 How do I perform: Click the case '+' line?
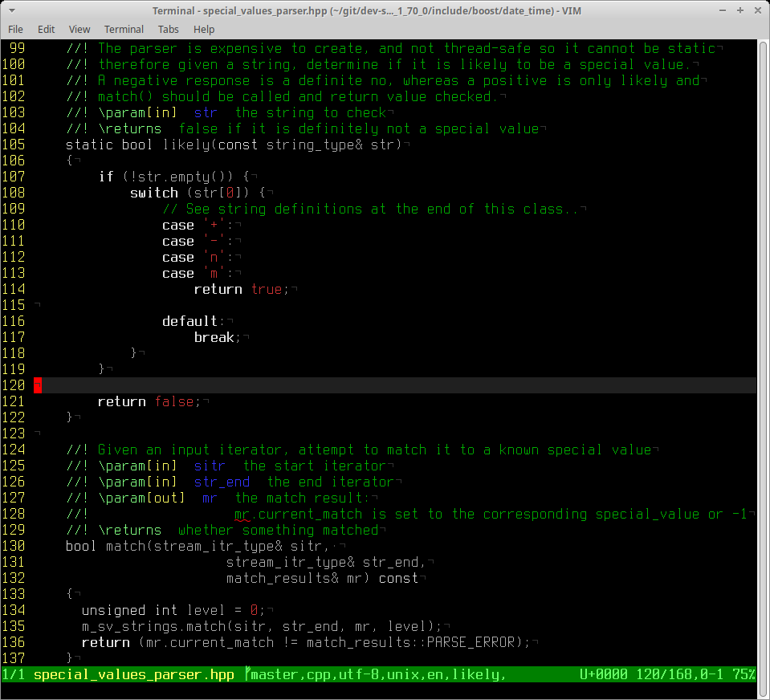coord(198,226)
